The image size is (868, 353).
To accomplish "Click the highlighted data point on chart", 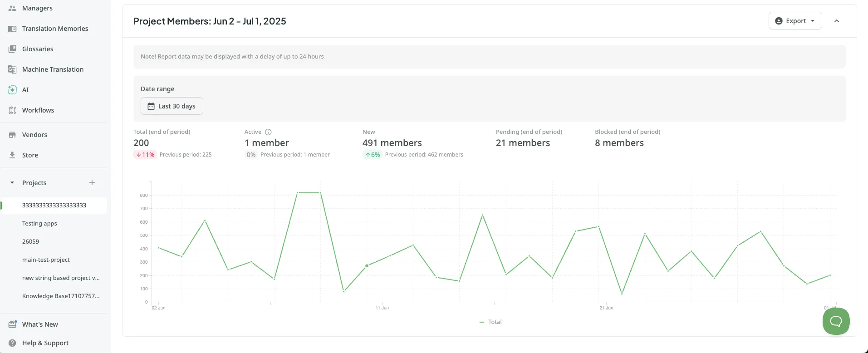I will 367,266.
